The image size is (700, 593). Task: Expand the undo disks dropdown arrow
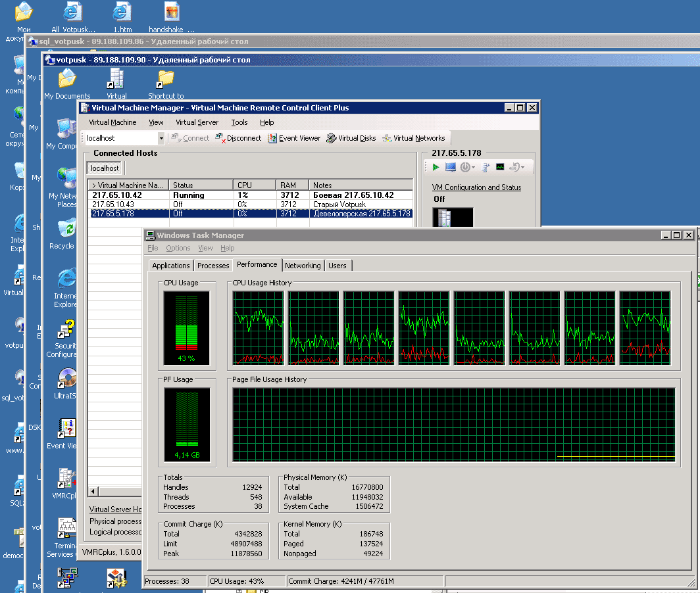click(522, 168)
